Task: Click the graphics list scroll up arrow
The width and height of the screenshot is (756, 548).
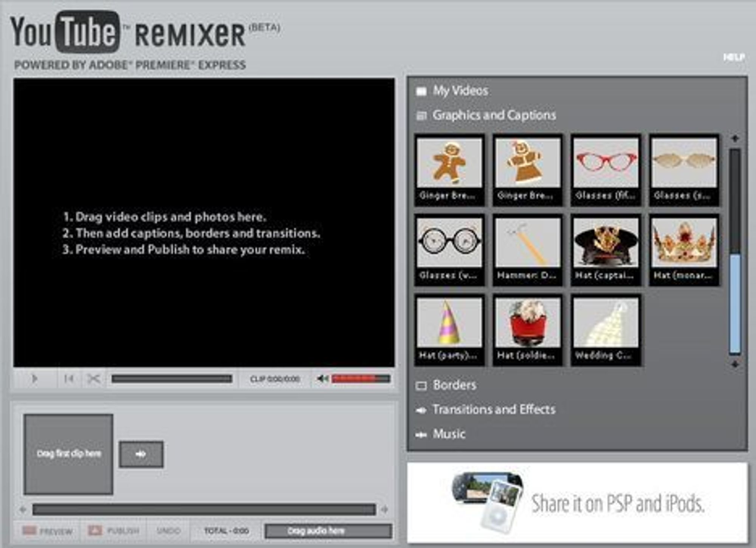Action: point(735,139)
